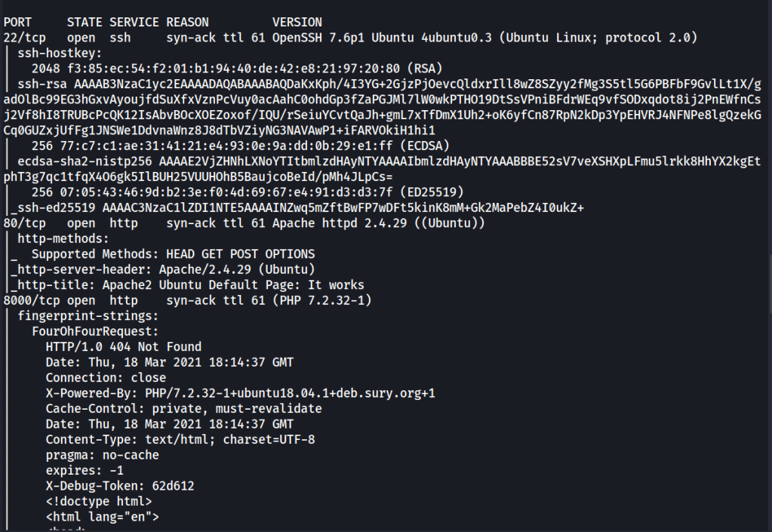This screenshot has height=532, width=772.
Task: Click the ssh-hostkey script label
Action: tap(52, 51)
